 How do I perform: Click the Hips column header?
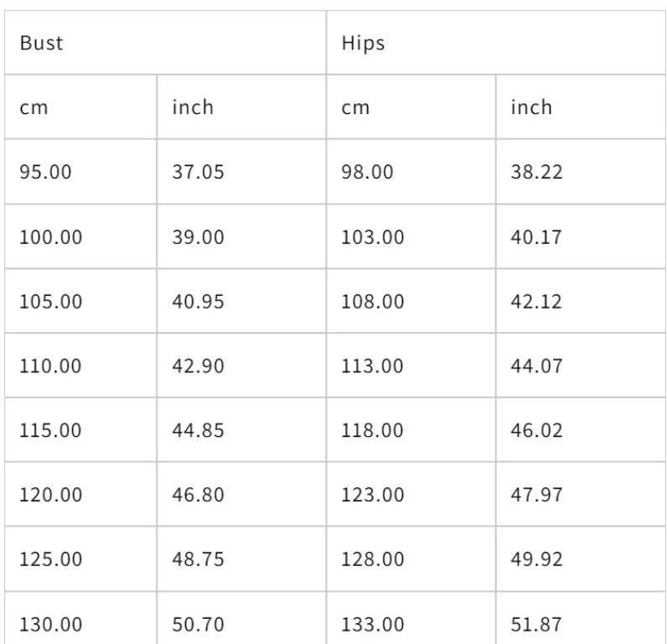point(362,43)
